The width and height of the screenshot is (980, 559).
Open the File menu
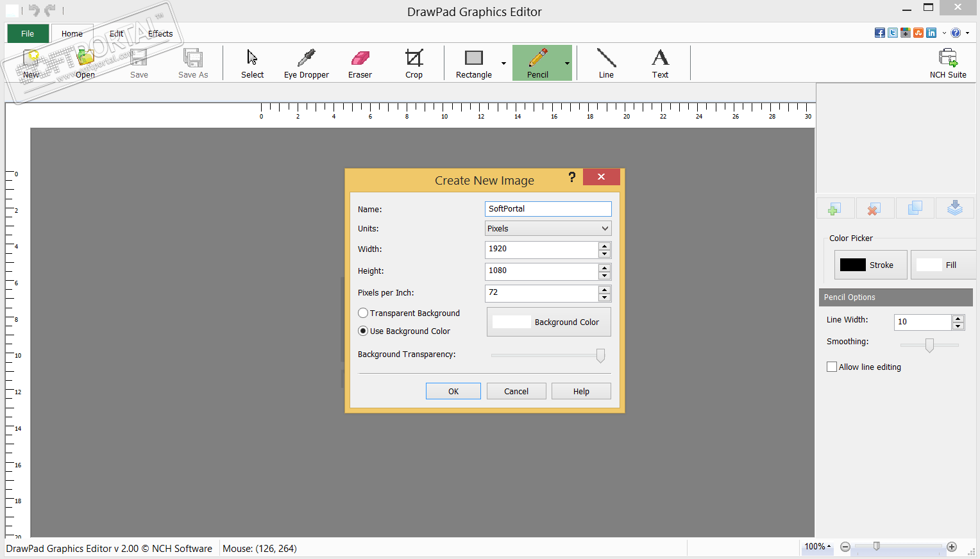coord(28,33)
